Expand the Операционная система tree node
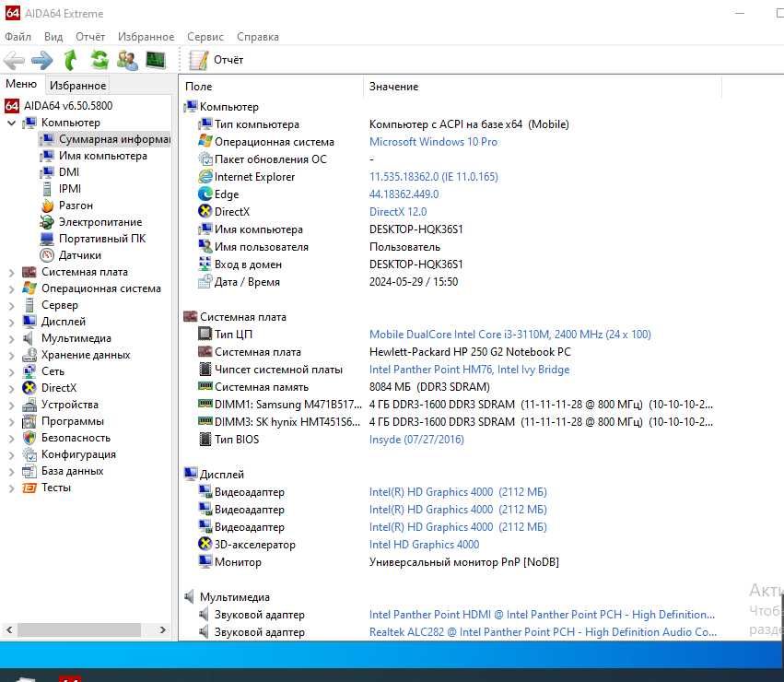 pos(11,288)
